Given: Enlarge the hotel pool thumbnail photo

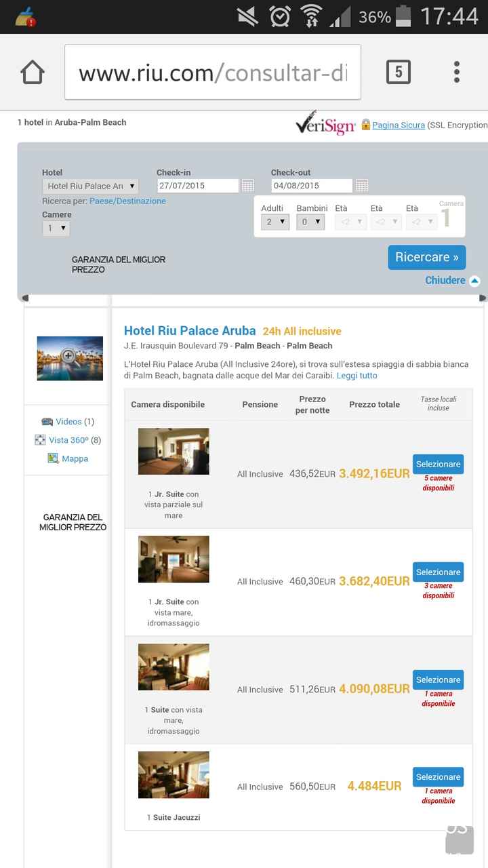Looking at the screenshot, I should (70, 358).
